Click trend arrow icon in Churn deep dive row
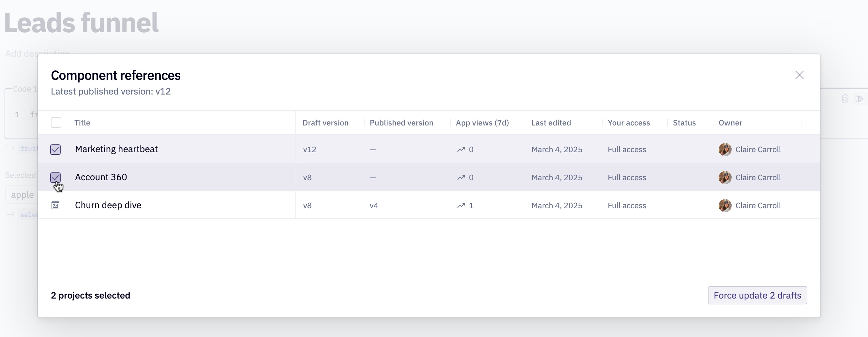This screenshot has height=337, width=868. coord(461,205)
